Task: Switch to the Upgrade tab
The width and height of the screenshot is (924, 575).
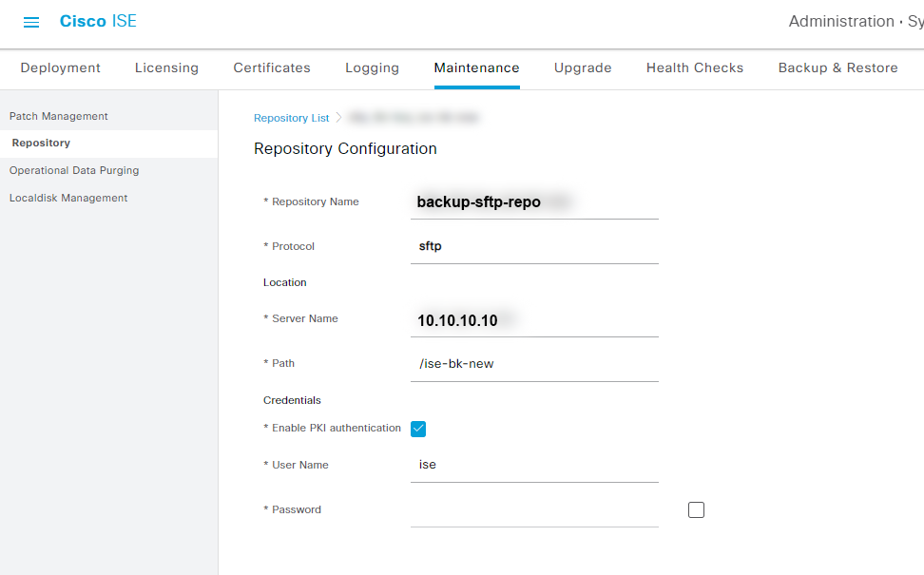Action: coord(583,67)
